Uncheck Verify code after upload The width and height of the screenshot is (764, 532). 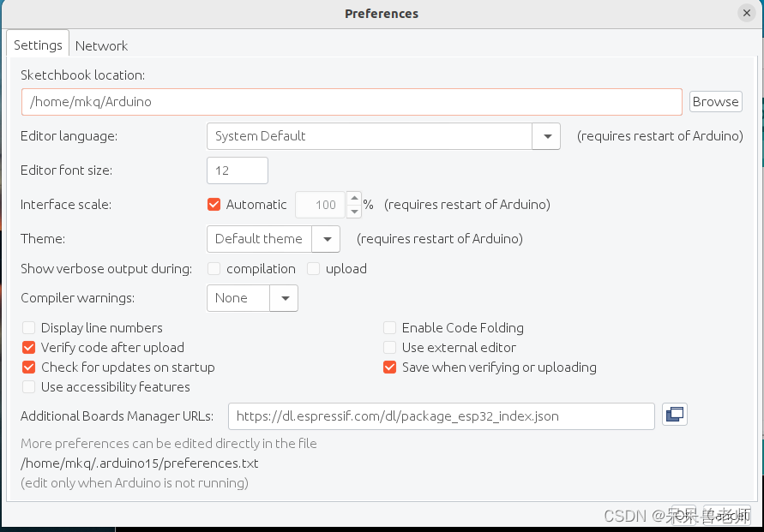coord(29,348)
